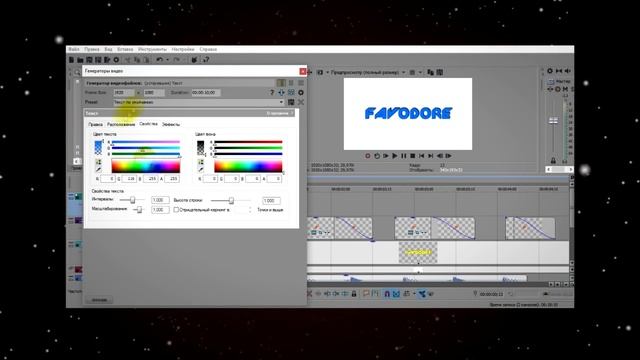Click the Масштабирование slider handle

click(140, 210)
